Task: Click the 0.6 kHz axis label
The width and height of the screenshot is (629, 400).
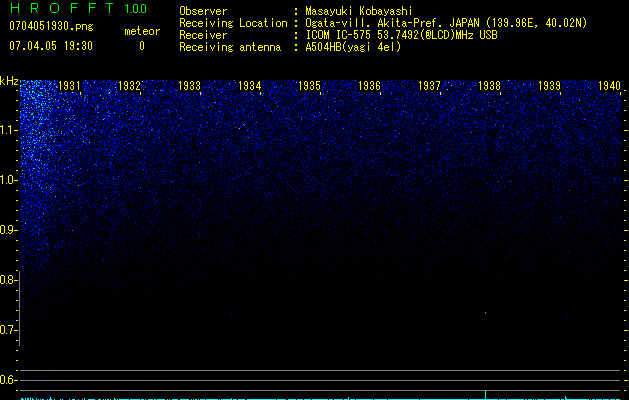Action: coord(9,380)
